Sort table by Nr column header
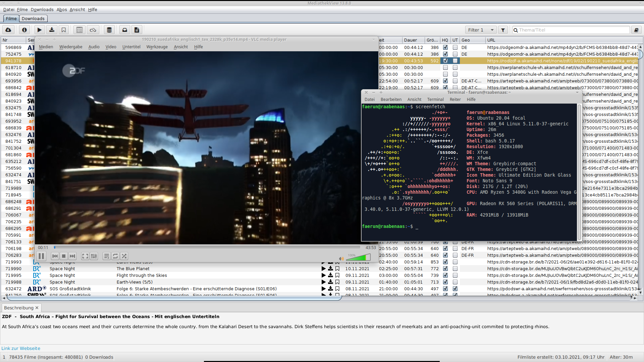Viewport: 644px width, 362px height. pyautogui.click(x=13, y=40)
